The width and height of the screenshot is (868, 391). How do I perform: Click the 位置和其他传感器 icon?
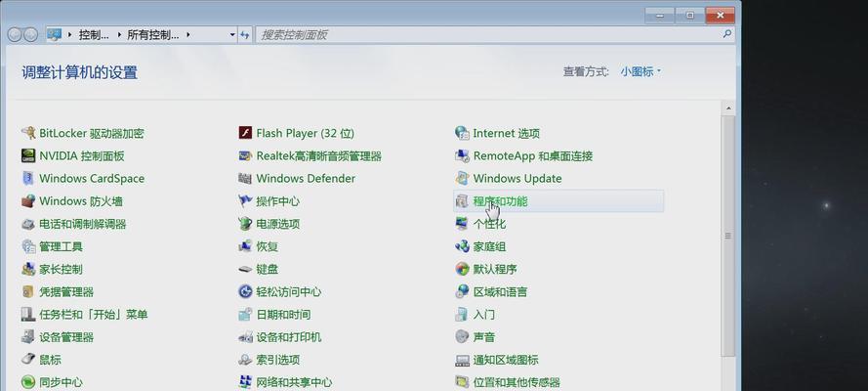coord(462,382)
